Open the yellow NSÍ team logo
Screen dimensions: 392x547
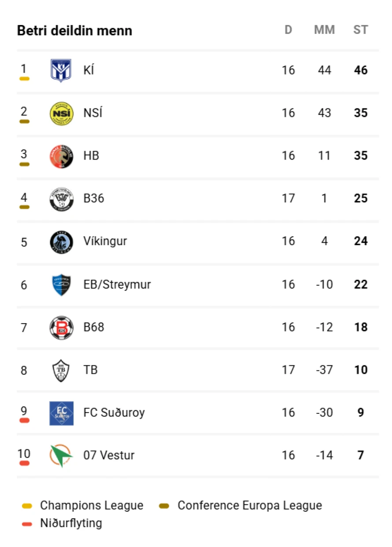(x=61, y=113)
